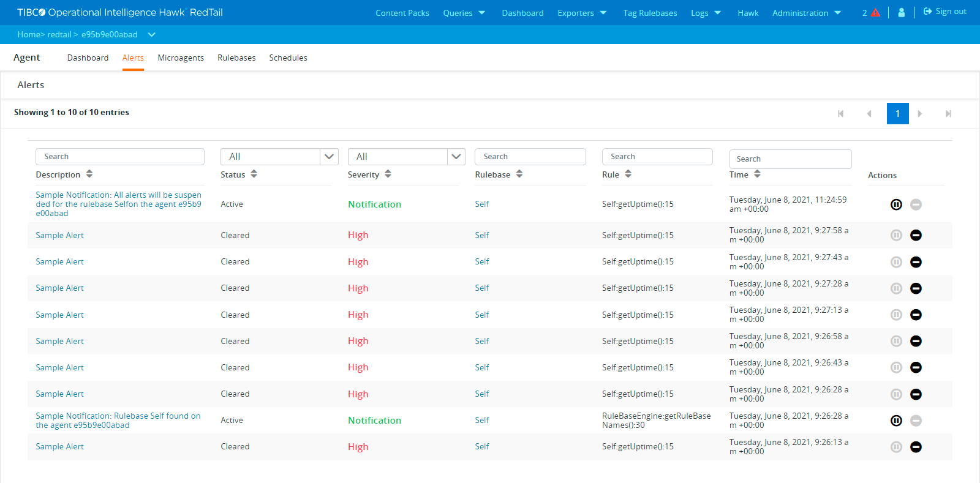
Task: Sort alerts by Severity column
Action: coord(388,174)
